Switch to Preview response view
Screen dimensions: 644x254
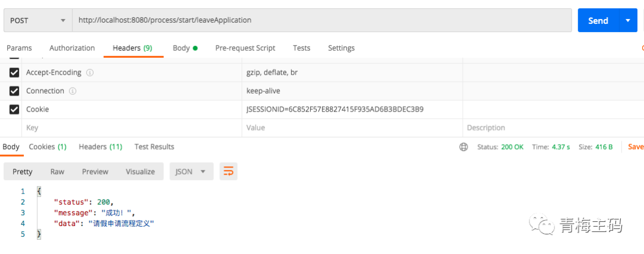click(x=95, y=172)
